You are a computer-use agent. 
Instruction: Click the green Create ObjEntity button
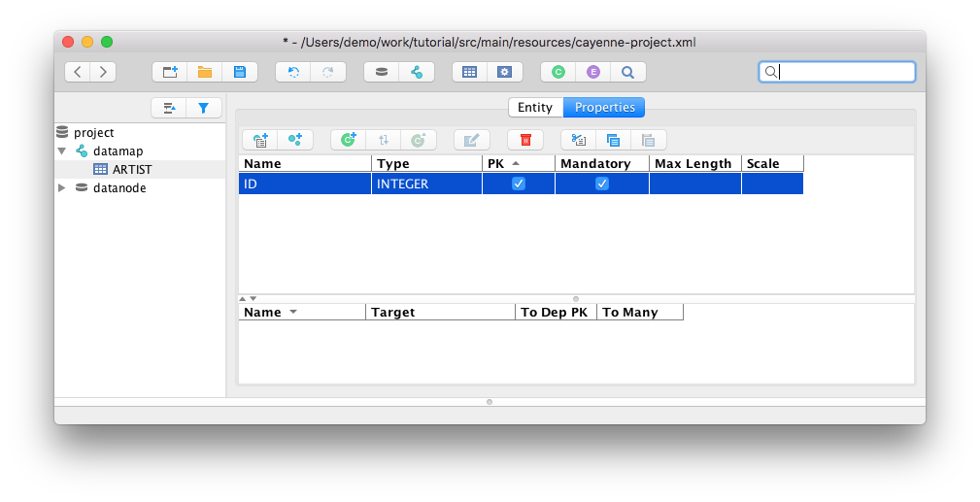click(x=558, y=72)
